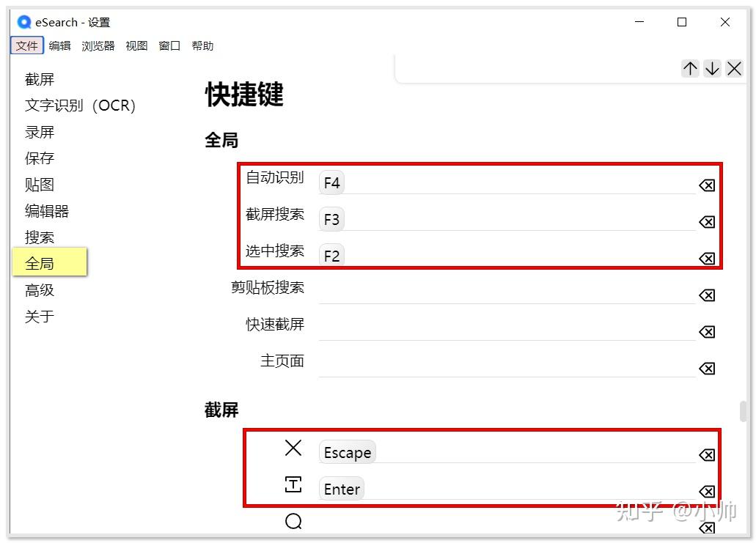This screenshot has height=543, width=756.
Task: Select 文字识别（OCR）settings section
Action: (x=81, y=105)
